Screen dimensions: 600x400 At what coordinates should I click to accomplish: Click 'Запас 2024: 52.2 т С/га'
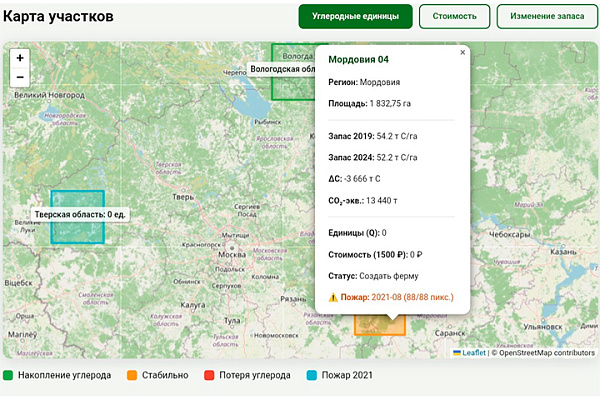click(373, 158)
